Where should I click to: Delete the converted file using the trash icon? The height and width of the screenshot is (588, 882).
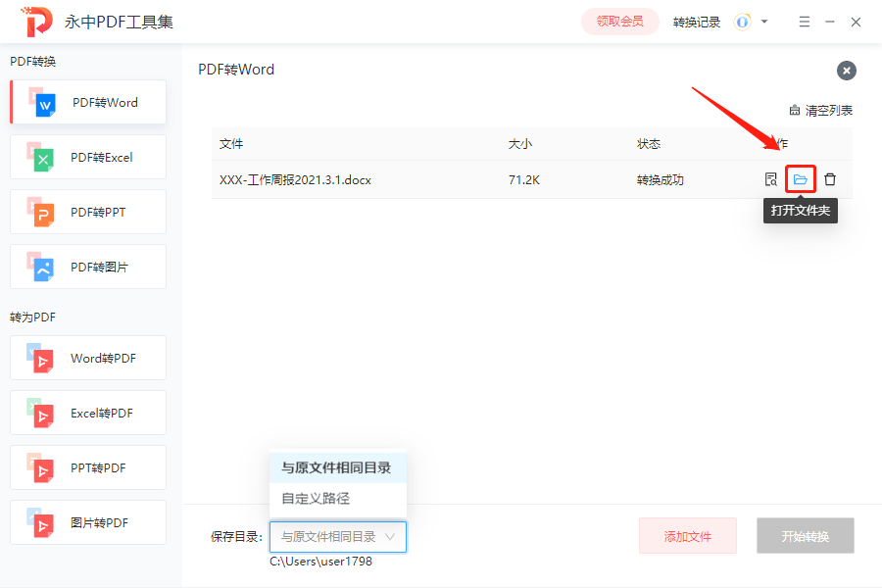[829, 179]
